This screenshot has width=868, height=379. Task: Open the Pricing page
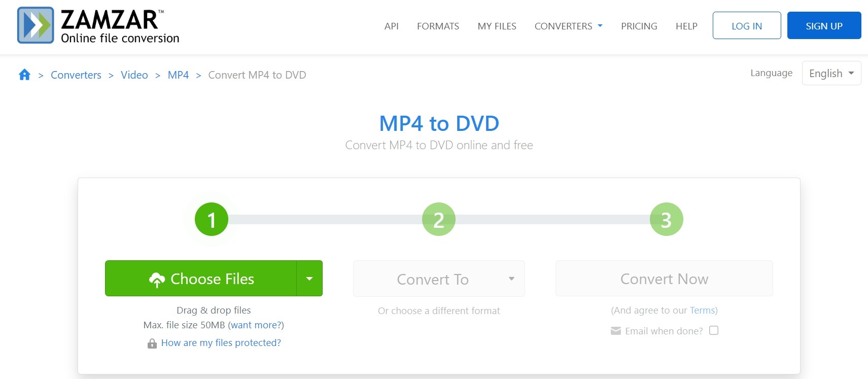[639, 26]
